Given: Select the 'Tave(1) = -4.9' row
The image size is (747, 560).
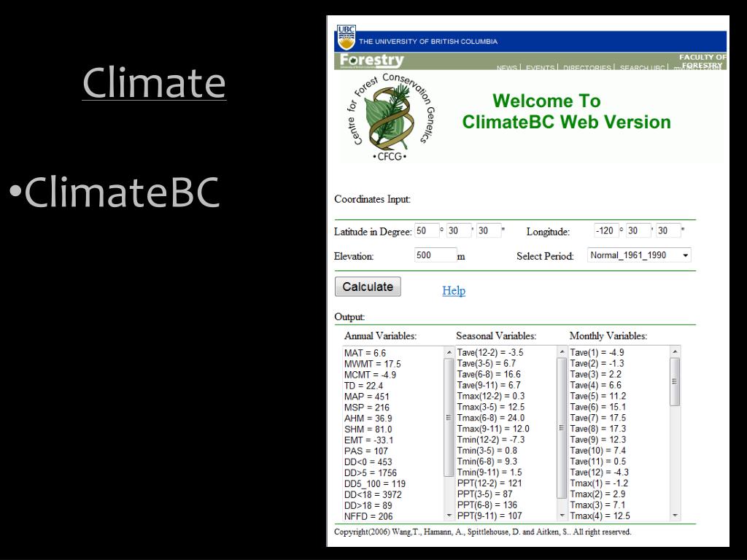Looking at the screenshot, I should coord(597,352).
